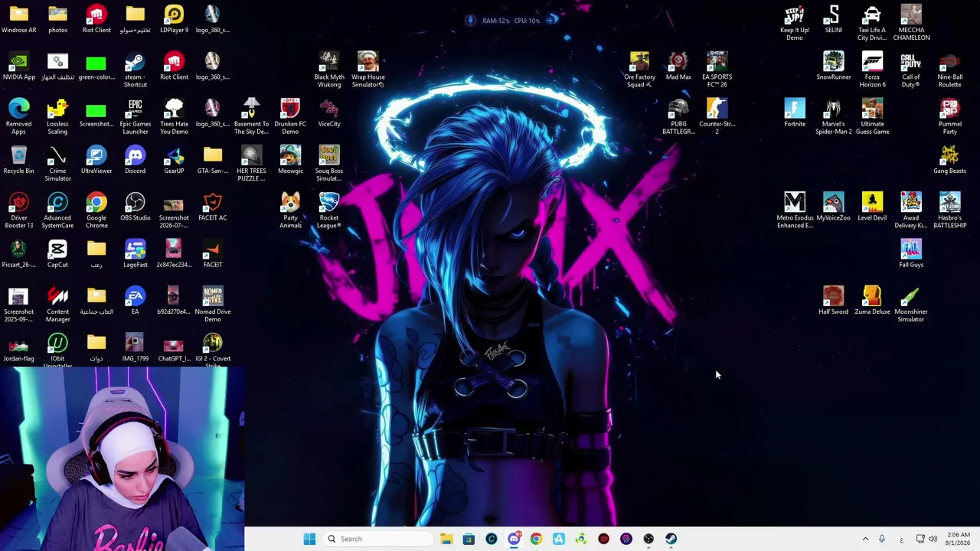Select the Content Manager desktop icon

(57, 305)
